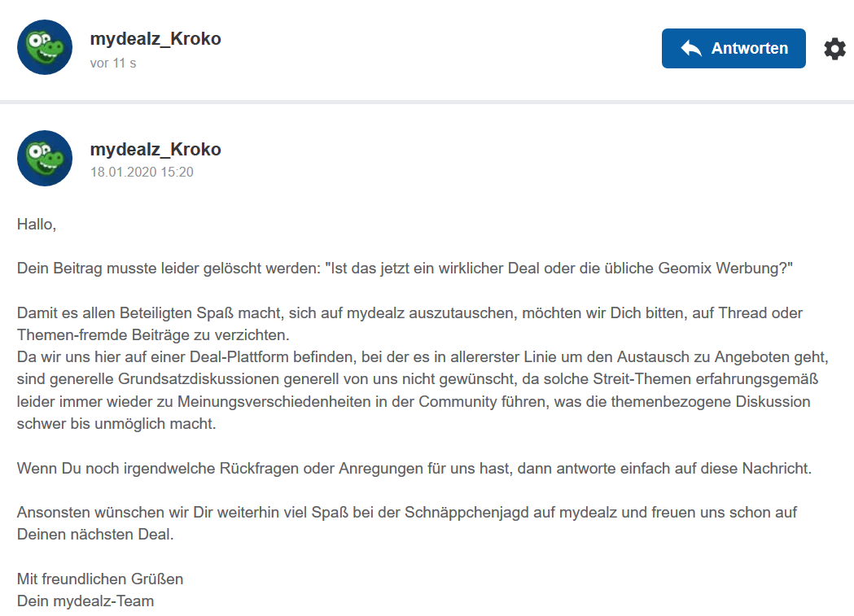Image resolution: width=854 pixels, height=616 pixels.
Task: Open the mydealz_Kroko profile name in the header
Action: click(155, 38)
